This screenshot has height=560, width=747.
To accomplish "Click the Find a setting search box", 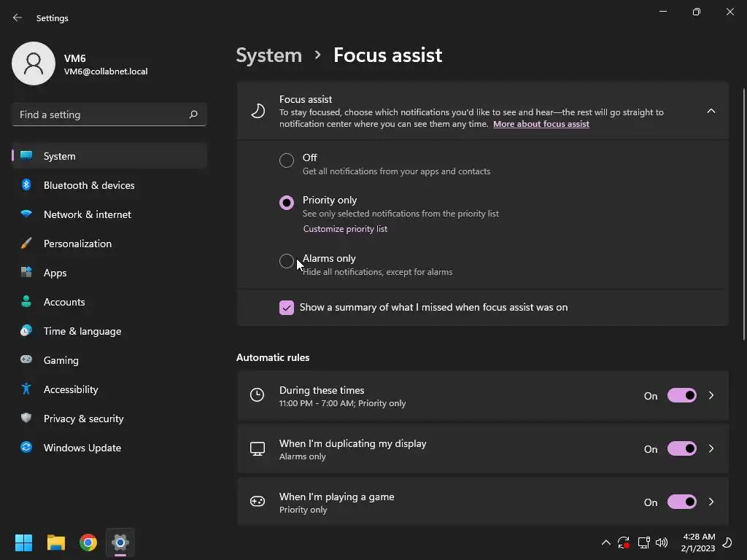I will (101, 114).
